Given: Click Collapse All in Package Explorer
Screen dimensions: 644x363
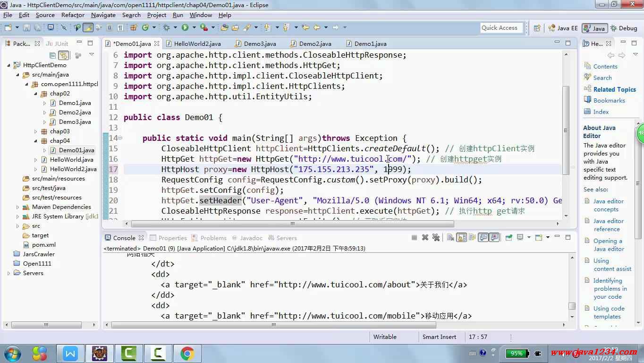Looking at the screenshot, I should click(52, 56).
